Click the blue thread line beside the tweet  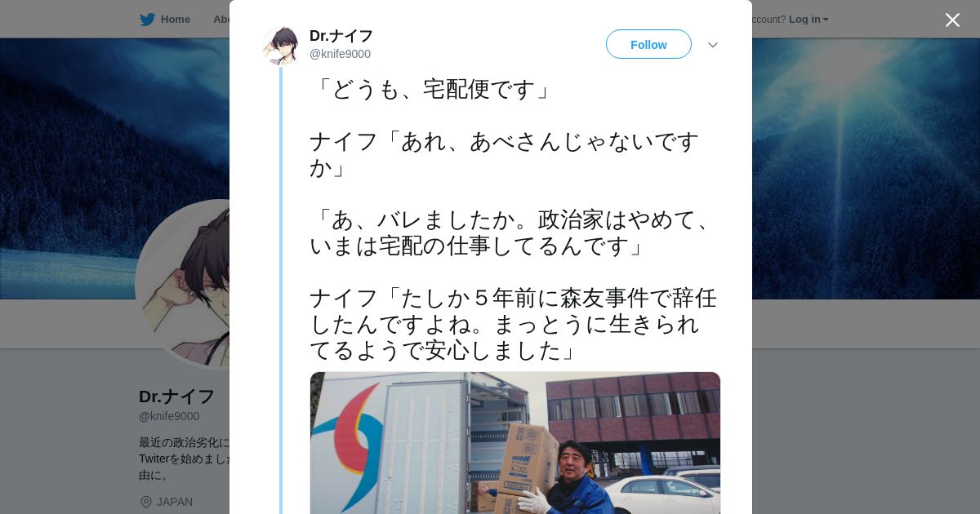click(x=281, y=290)
